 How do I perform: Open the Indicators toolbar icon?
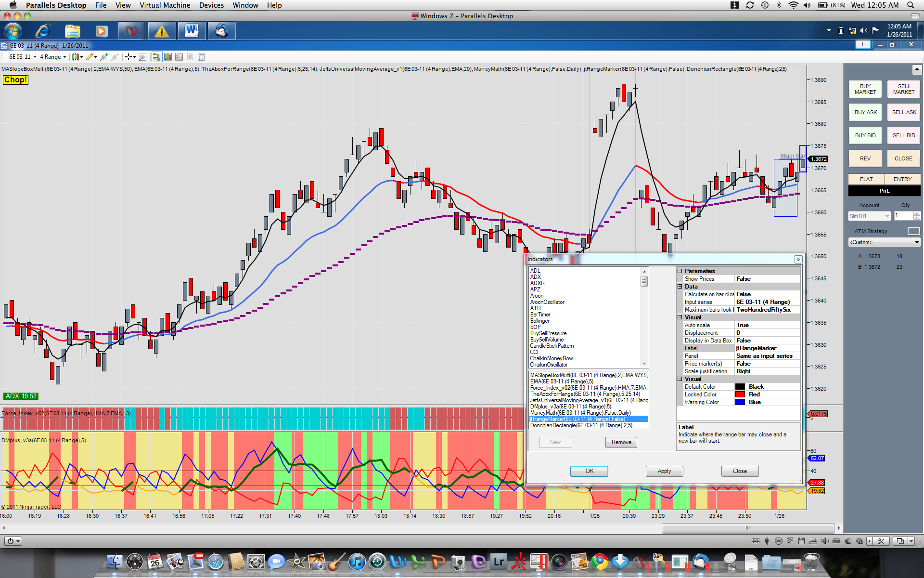point(167,57)
